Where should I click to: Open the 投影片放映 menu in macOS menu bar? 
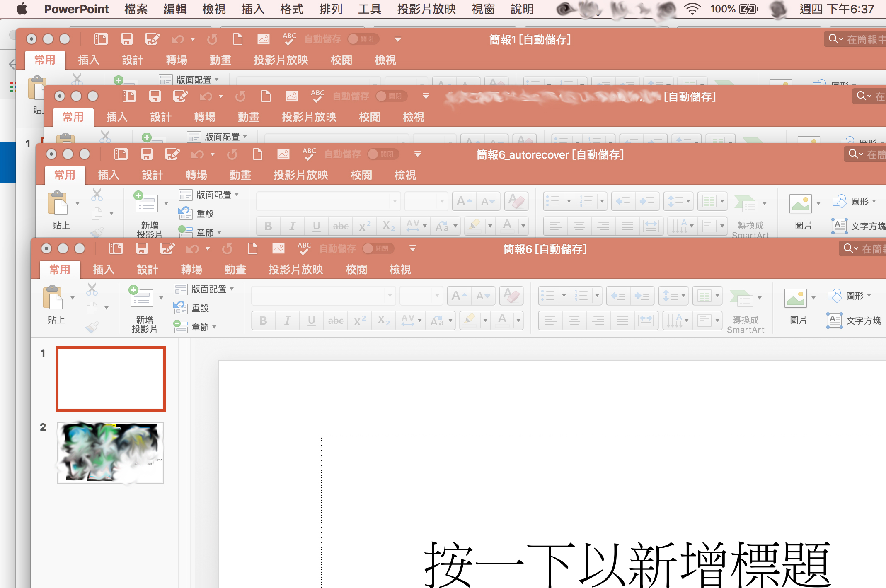pos(426,9)
